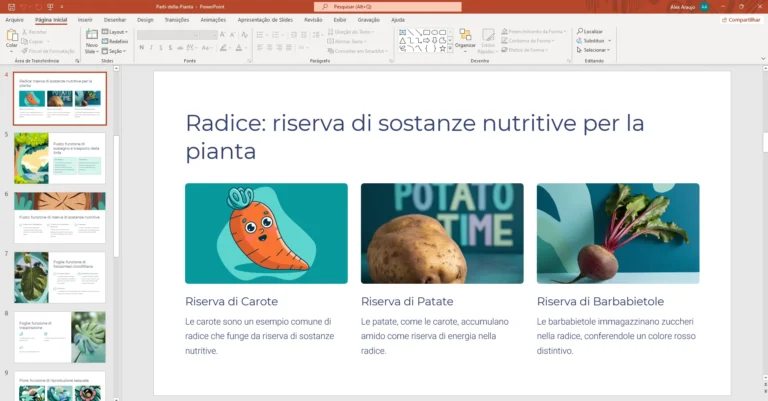Open the Contorno da Forma dropdown
Screen dimensions: 768x401
[528, 41]
